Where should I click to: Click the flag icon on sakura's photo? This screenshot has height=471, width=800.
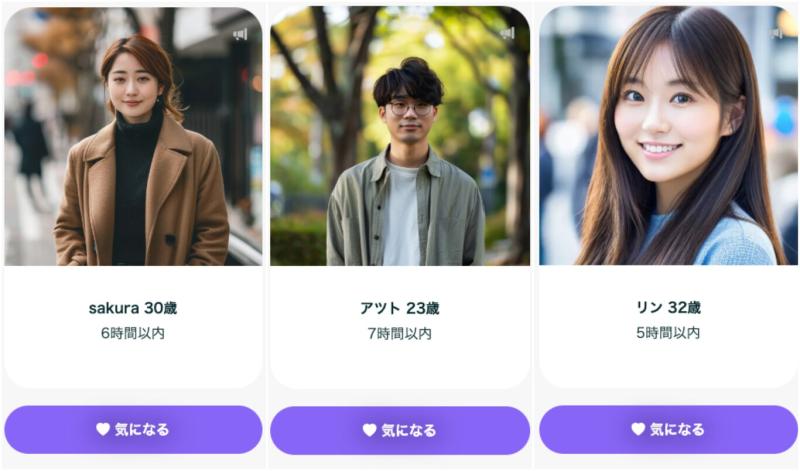pyautogui.click(x=240, y=34)
